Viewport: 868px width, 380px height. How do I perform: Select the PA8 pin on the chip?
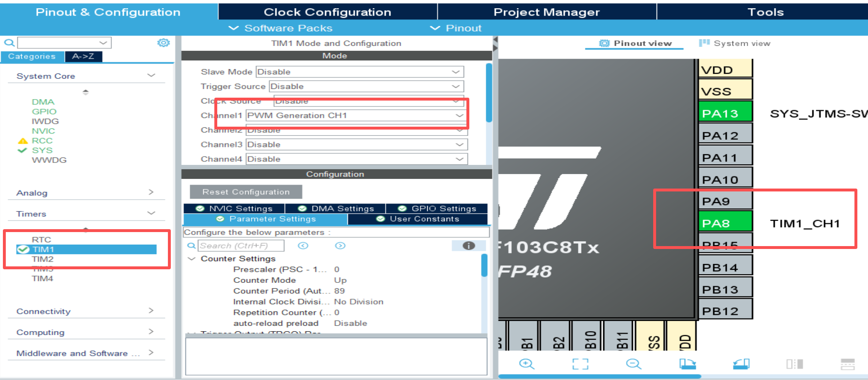pos(725,223)
